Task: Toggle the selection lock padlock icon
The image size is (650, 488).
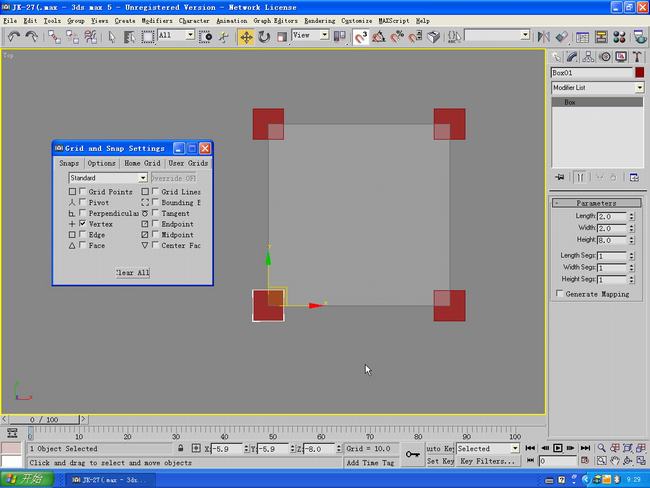Action: [x=180, y=448]
